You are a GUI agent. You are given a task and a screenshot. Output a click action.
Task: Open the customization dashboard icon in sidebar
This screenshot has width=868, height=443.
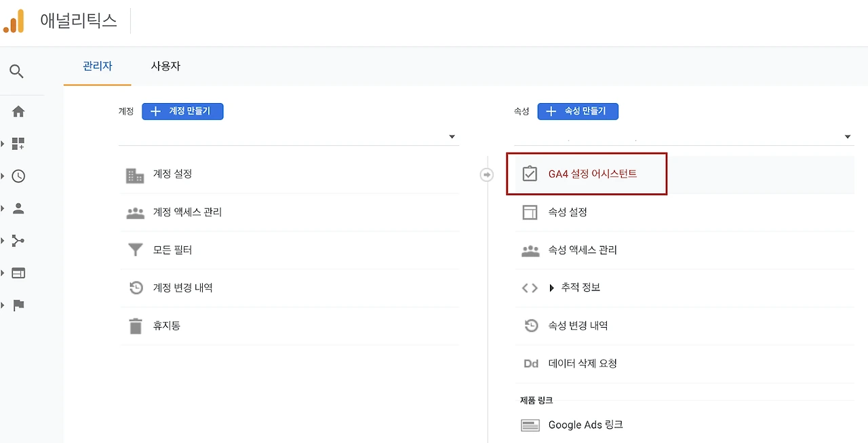pos(18,144)
